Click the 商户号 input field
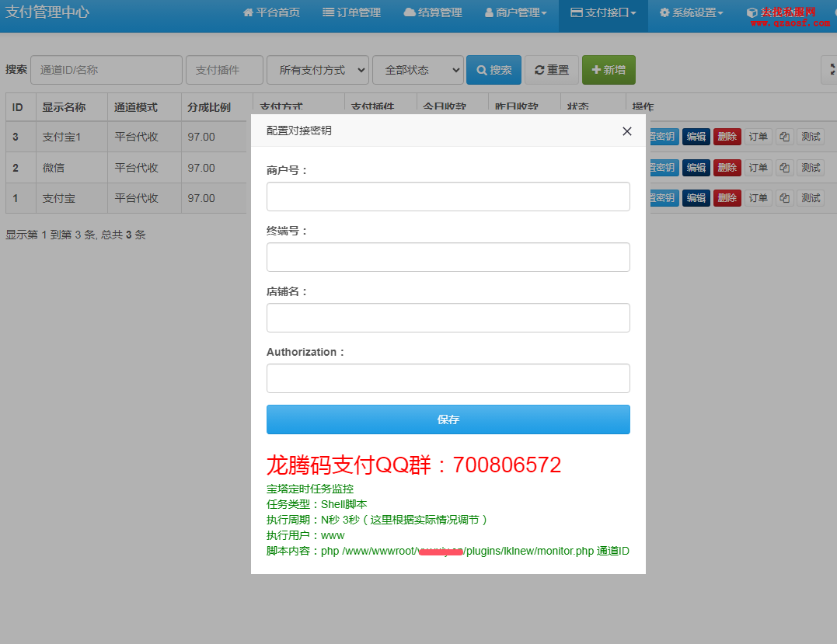Screen dimensions: 837x644 click(x=448, y=197)
